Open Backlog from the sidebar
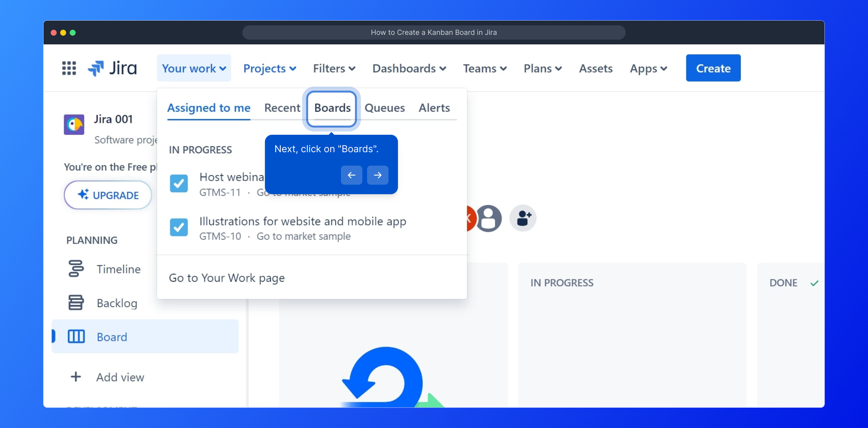This screenshot has width=868, height=428. point(116,303)
